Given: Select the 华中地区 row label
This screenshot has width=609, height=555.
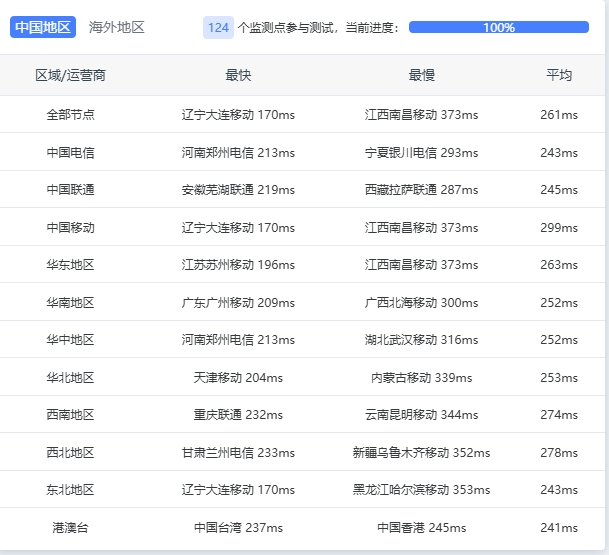Looking at the screenshot, I should pos(70,339).
